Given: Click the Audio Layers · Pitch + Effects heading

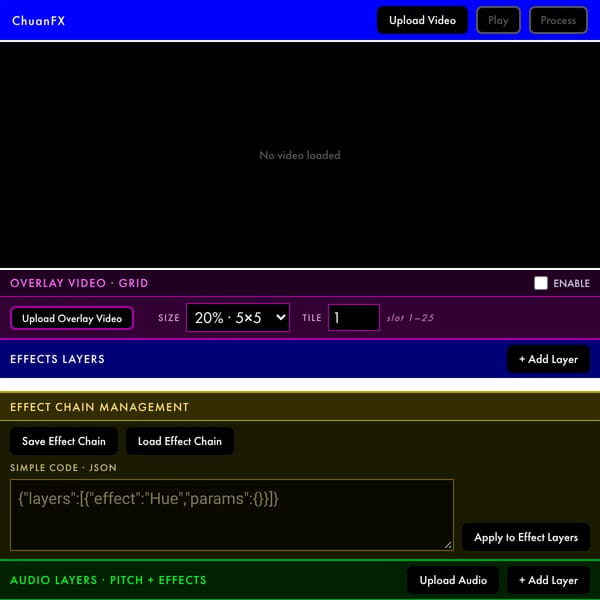Looking at the screenshot, I should (108, 580).
